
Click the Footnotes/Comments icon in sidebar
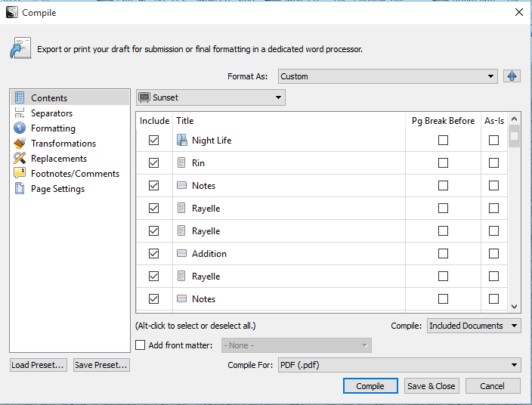pyautogui.click(x=20, y=174)
